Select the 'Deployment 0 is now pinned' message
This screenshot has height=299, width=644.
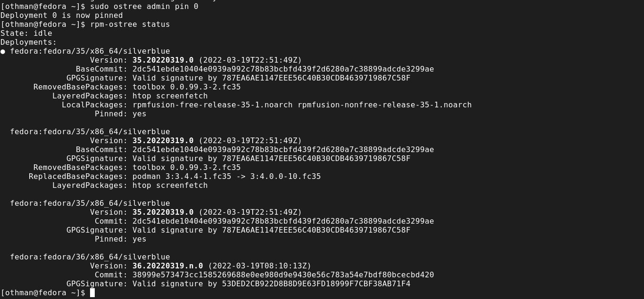tap(62, 16)
